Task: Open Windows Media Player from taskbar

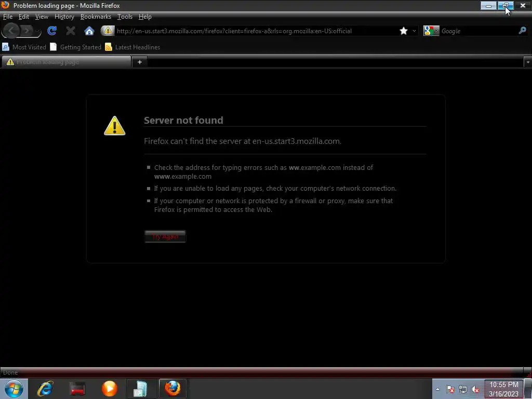Action: [110, 389]
